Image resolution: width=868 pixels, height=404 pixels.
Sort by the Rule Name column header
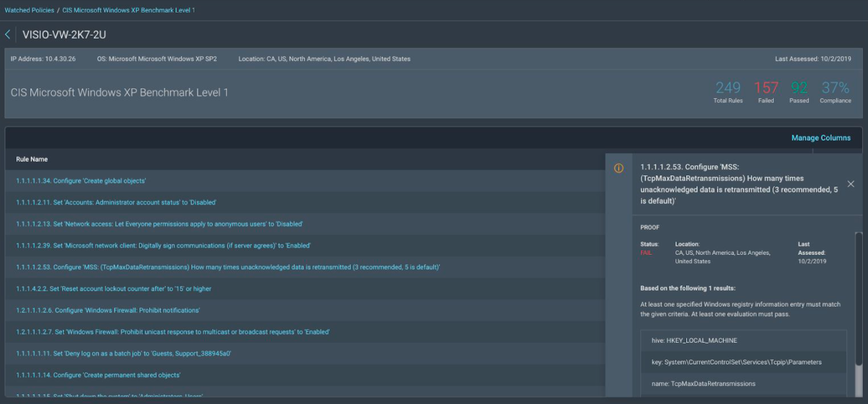tap(32, 159)
